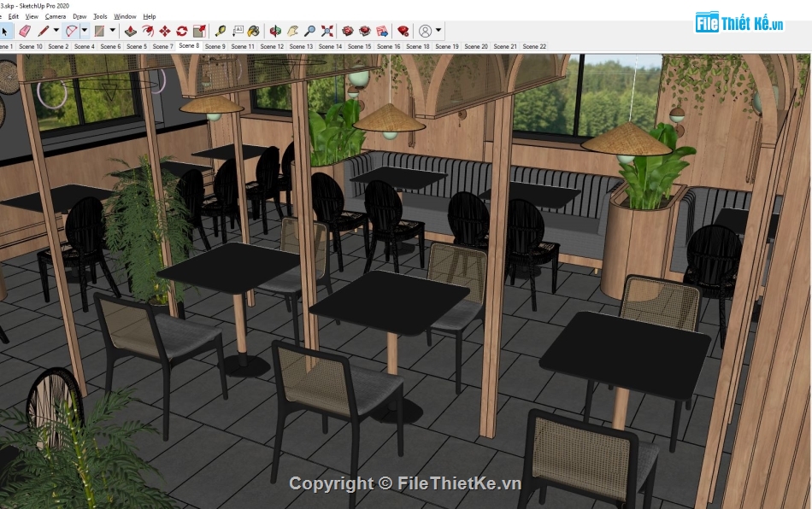Expand the user account dropdown arrow
The height and width of the screenshot is (509, 812).
[438, 31]
